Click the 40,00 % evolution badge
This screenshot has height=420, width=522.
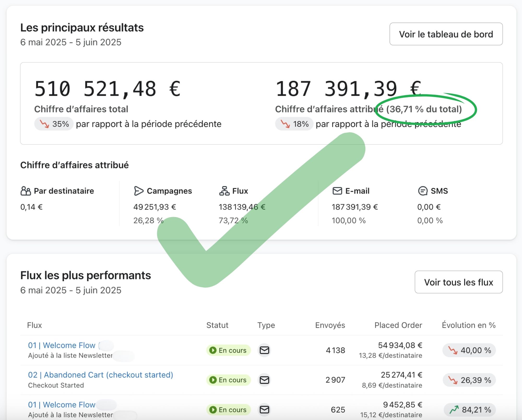coord(469,350)
